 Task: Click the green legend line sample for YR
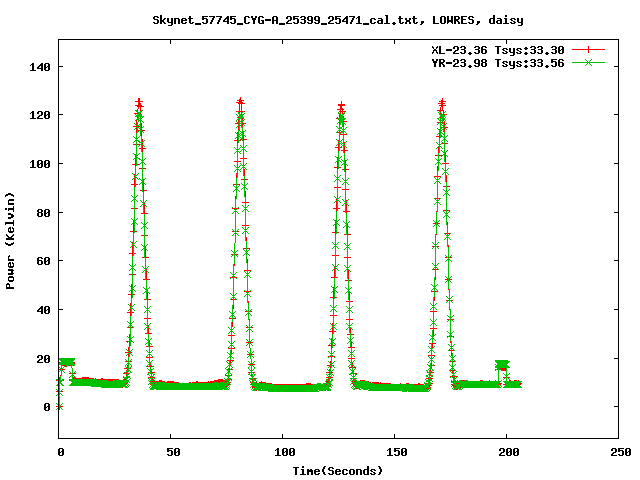(588, 62)
